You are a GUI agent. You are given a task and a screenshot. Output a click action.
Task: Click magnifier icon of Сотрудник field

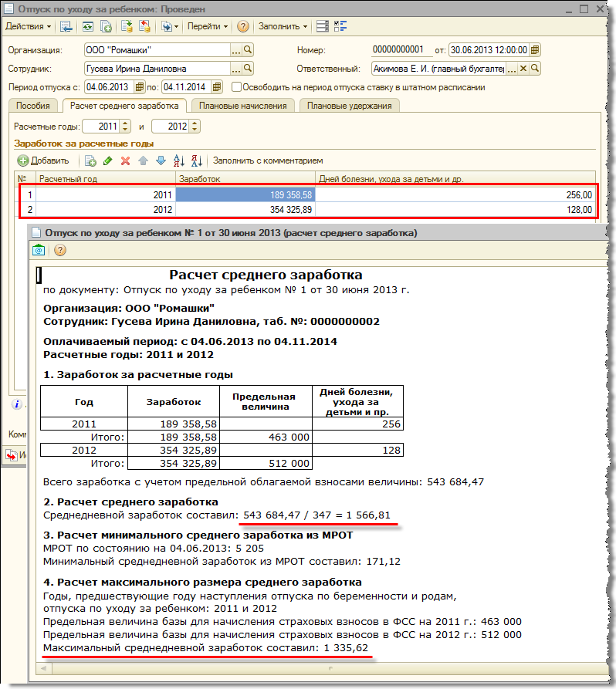click(x=248, y=69)
